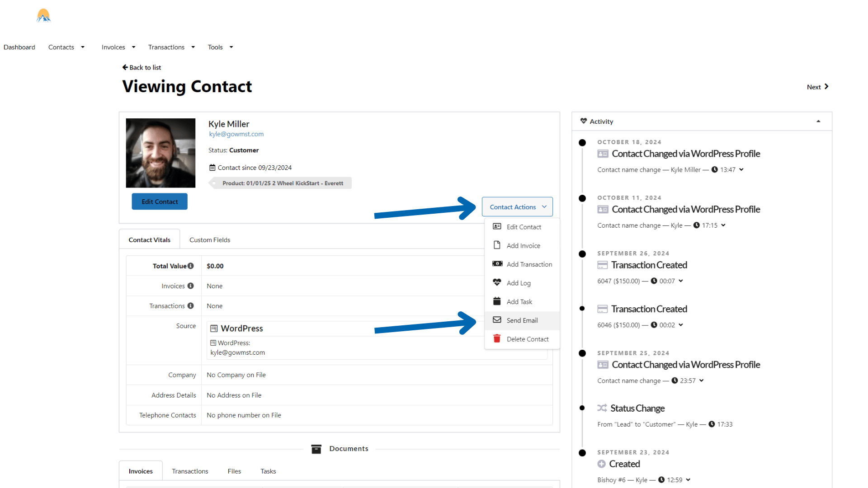The width and height of the screenshot is (868, 488).
Task: Click the Add Log heartbeat icon
Action: (x=497, y=282)
